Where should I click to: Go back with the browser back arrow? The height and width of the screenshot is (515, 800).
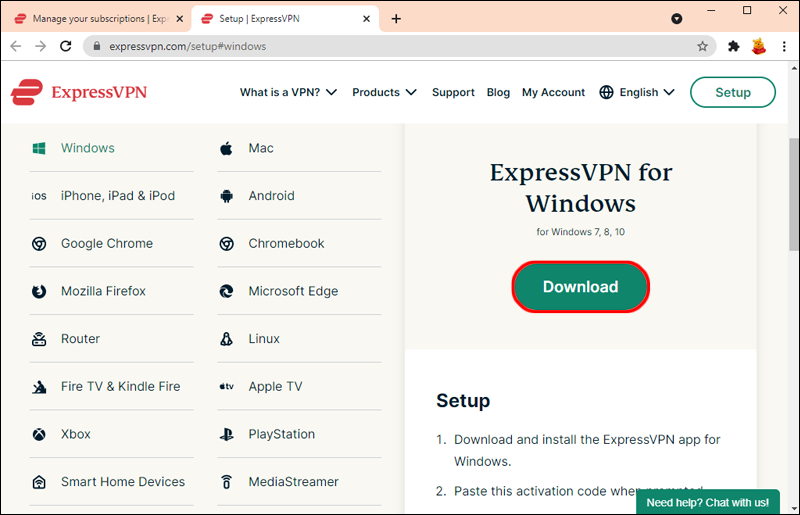[16, 46]
